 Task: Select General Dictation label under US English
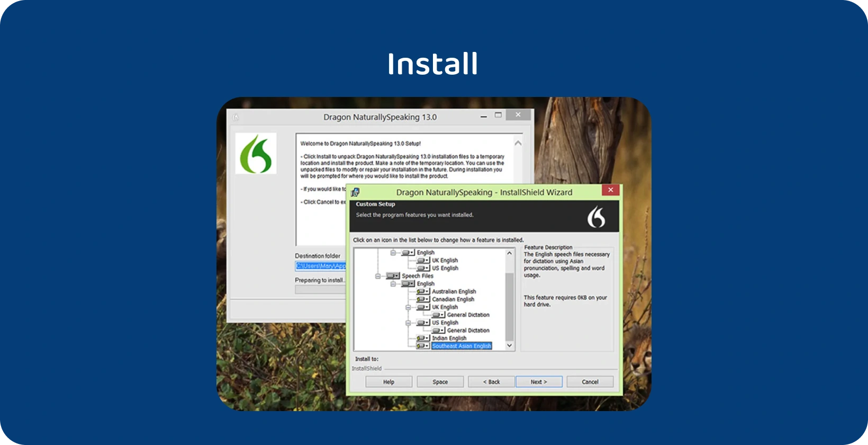tap(468, 330)
